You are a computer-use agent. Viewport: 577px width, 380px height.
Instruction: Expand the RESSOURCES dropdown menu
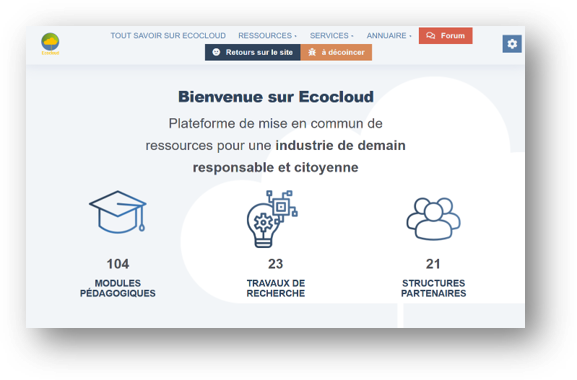pyautogui.click(x=267, y=36)
